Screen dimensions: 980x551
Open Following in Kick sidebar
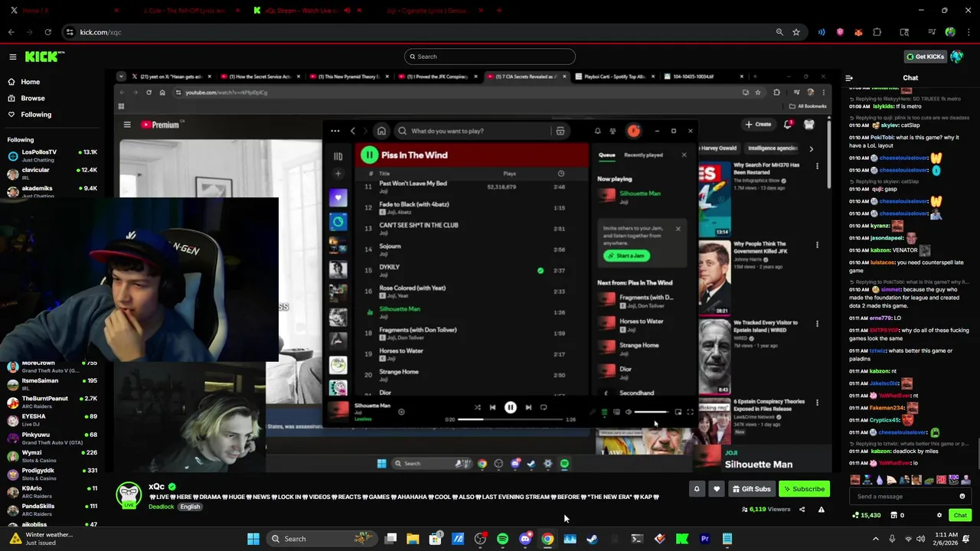point(36,115)
